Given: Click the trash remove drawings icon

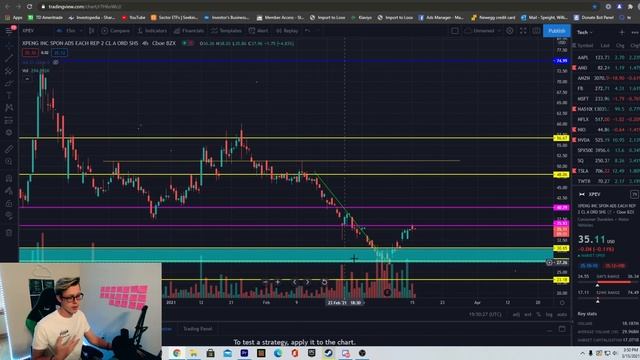Looking at the screenshot, I should coord(9,233).
